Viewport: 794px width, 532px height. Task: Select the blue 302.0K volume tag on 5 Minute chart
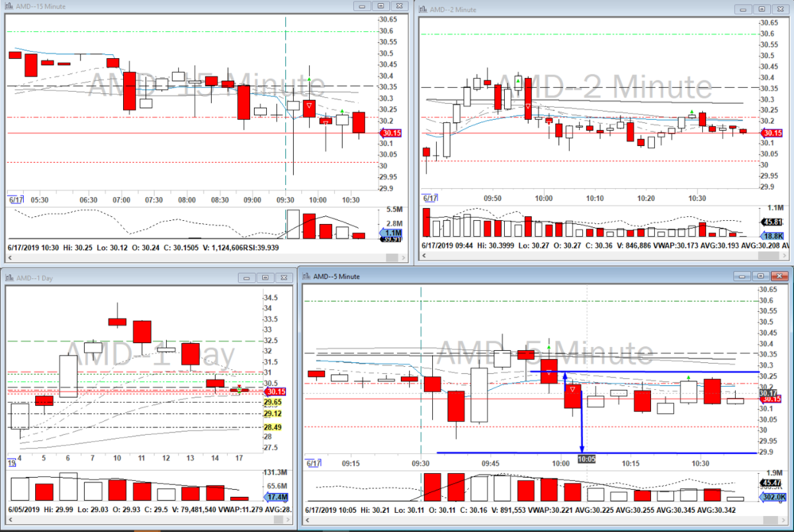(768, 497)
